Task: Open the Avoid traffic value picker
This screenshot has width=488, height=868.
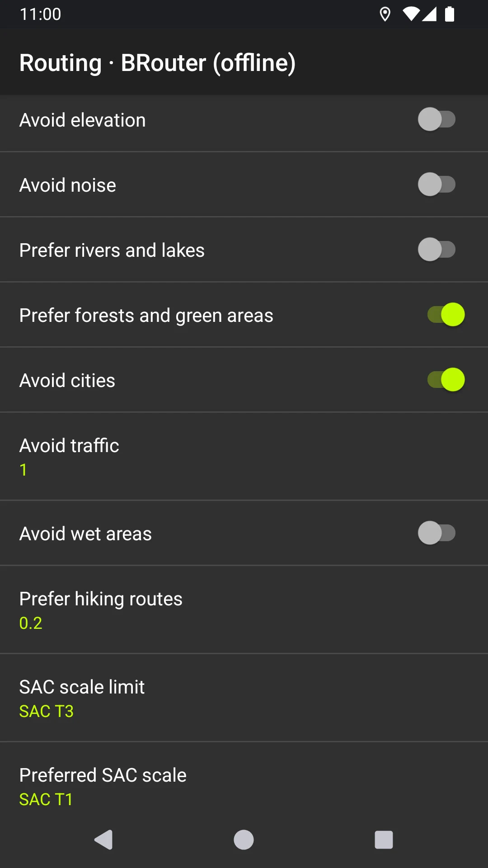Action: [244, 456]
